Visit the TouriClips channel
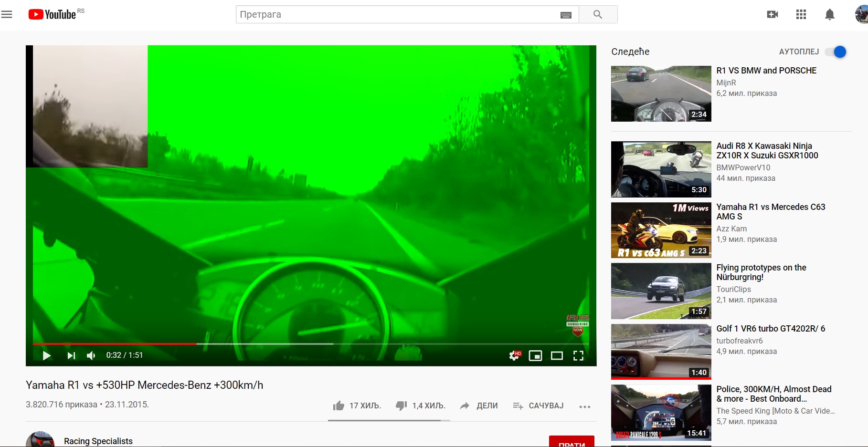868x447 pixels. (x=733, y=290)
